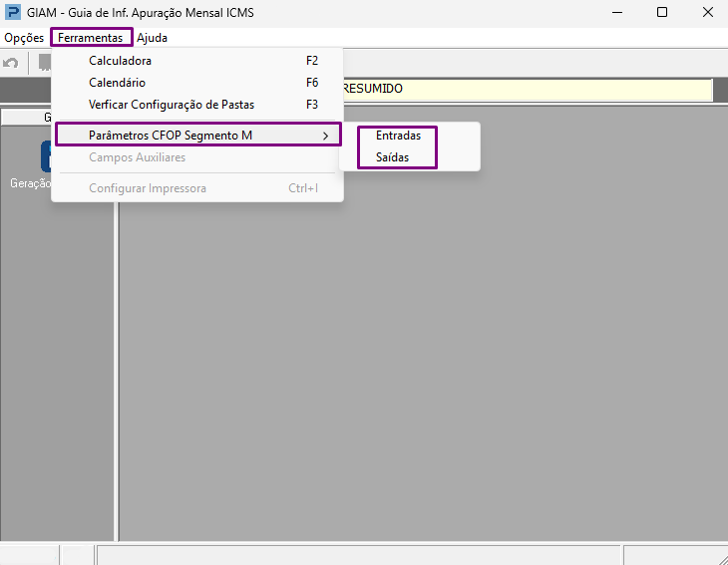
Task: Click the GIAM app logo in title bar
Action: click(13, 12)
